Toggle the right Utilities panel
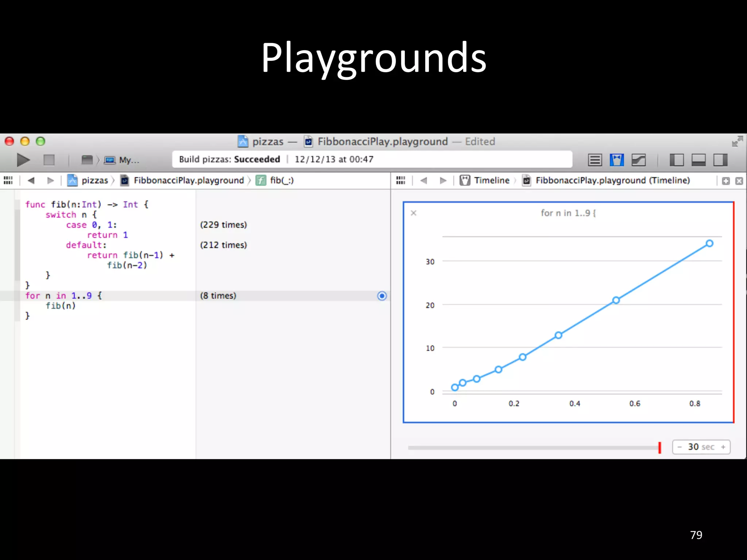 pyautogui.click(x=720, y=160)
